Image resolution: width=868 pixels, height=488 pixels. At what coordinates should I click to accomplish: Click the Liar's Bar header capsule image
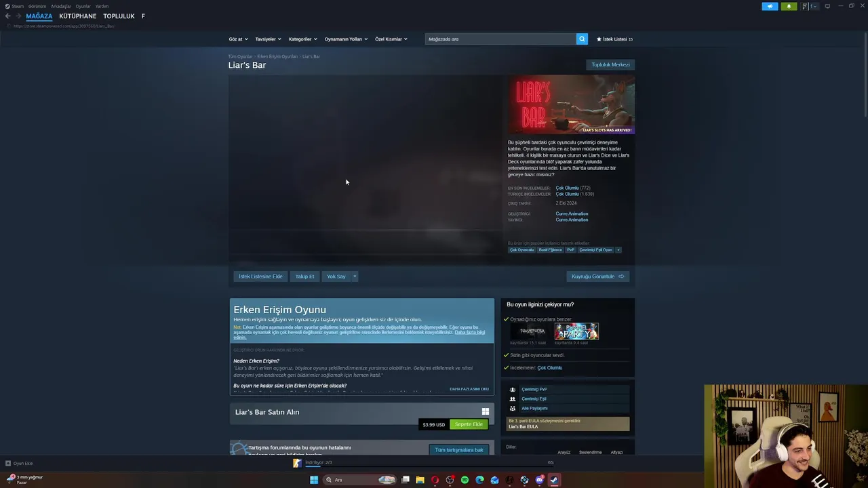click(572, 104)
